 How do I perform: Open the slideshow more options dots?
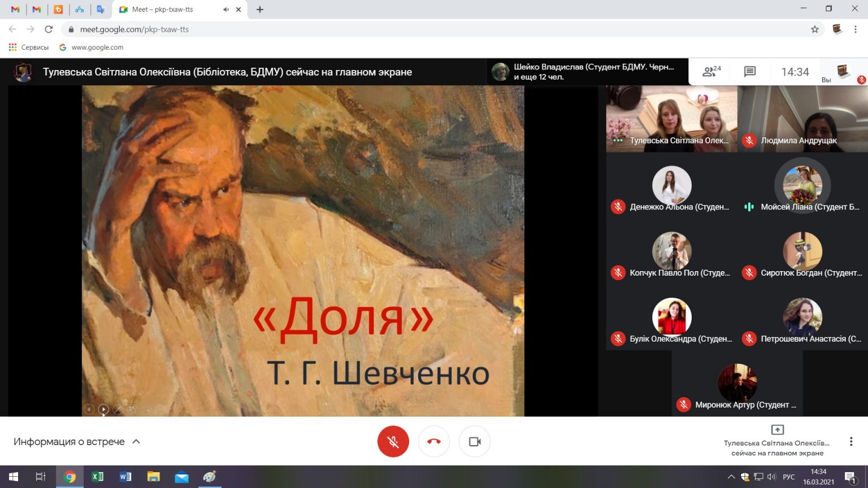[x=161, y=409]
